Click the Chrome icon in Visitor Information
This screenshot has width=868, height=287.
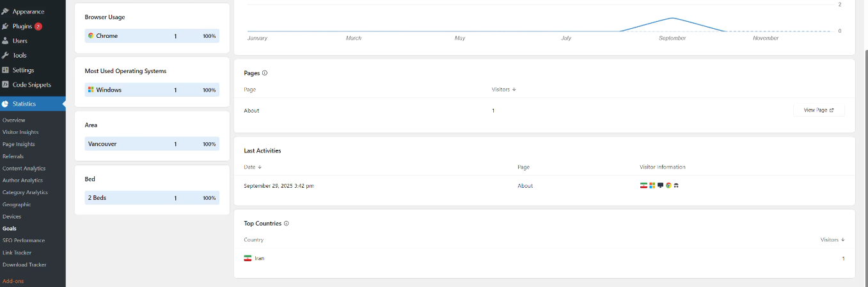point(668,186)
